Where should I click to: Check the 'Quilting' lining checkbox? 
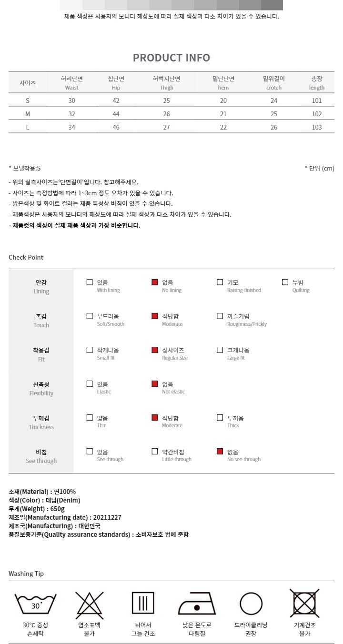click(285, 282)
